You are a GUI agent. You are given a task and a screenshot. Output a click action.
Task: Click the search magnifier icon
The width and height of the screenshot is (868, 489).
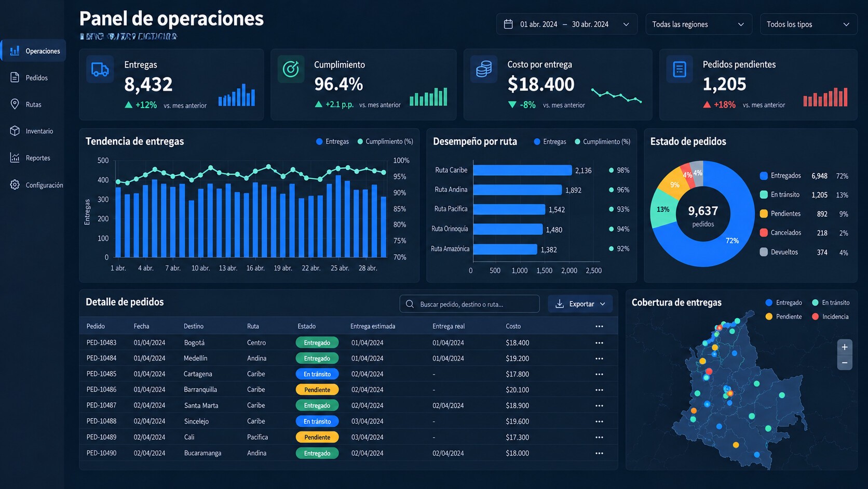(x=410, y=304)
